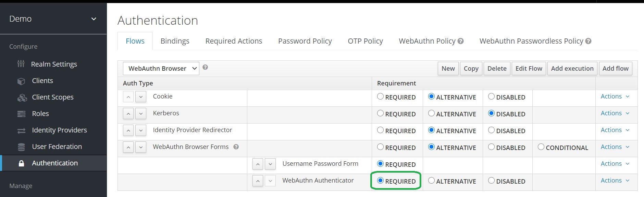Image resolution: width=644 pixels, height=197 pixels.
Task: Click the Clients cube icon
Action: coord(21,81)
